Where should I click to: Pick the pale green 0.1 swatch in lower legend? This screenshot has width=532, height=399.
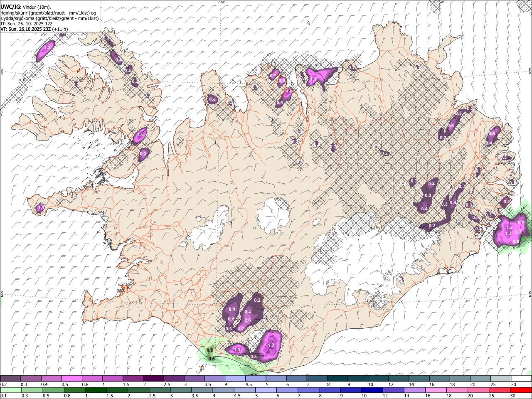(11, 390)
